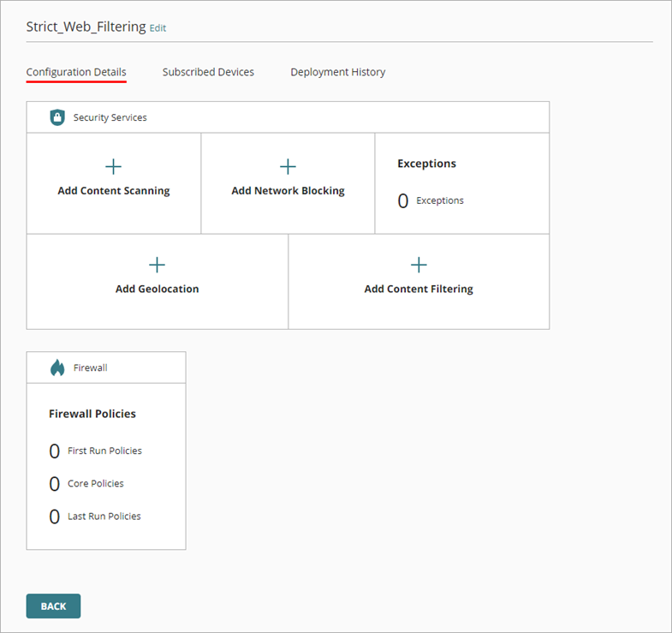Open Core Policies entry
This screenshot has width=672, height=633.
95,484
